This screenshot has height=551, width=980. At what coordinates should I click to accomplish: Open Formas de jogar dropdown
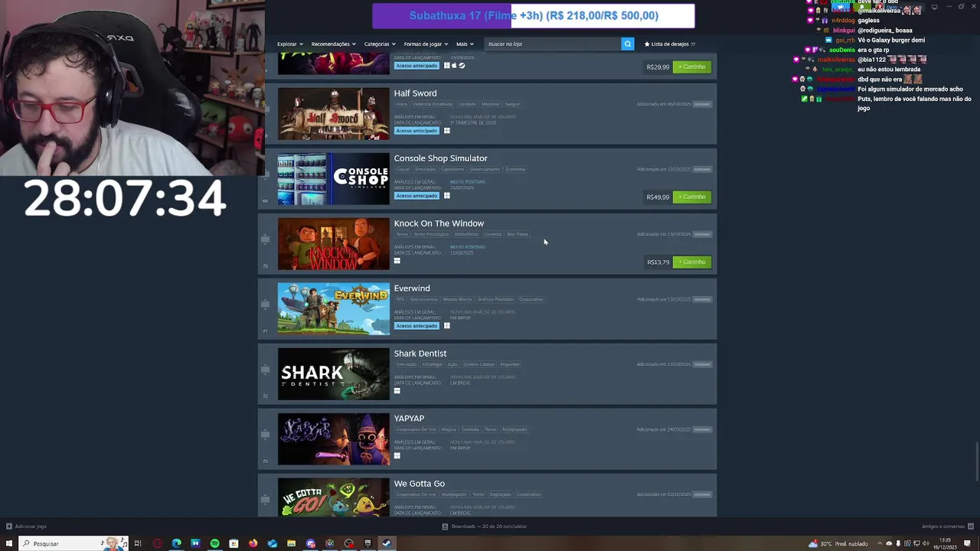pyautogui.click(x=426, y=44)
